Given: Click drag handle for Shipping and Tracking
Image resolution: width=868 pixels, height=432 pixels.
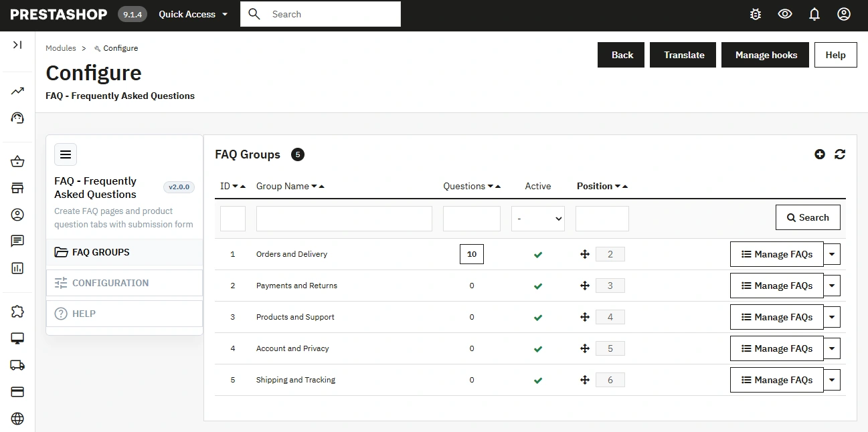Looking at the screenshot, I should coord(584,380).
